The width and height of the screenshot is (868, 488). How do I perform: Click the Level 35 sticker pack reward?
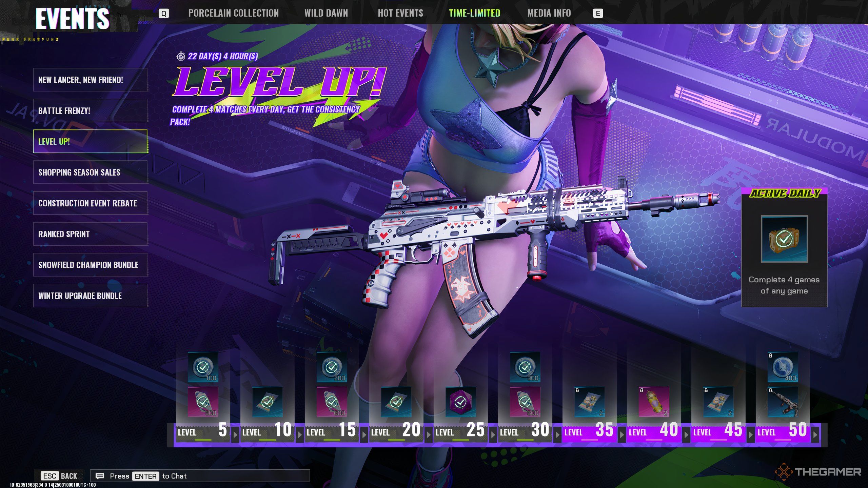tap(589, 402)
